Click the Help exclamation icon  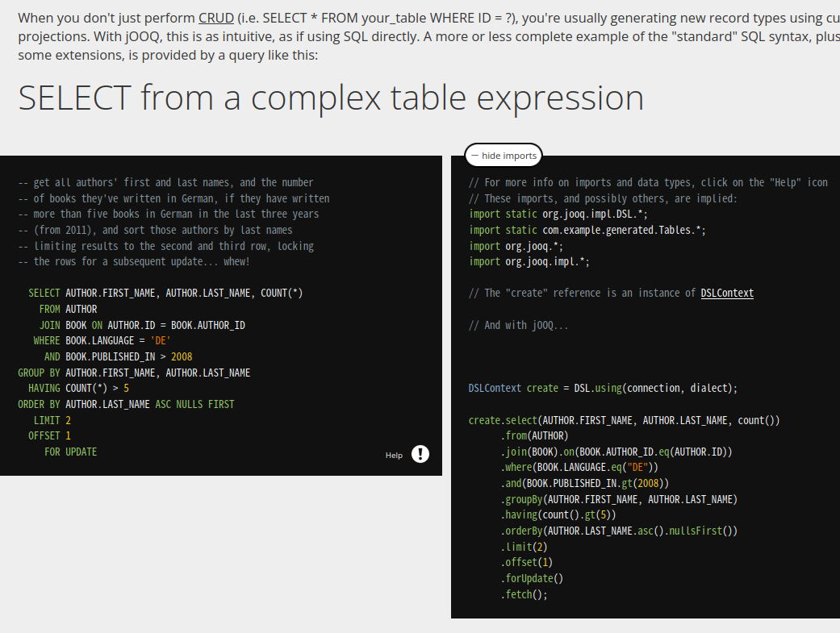(x=420, y=454)
